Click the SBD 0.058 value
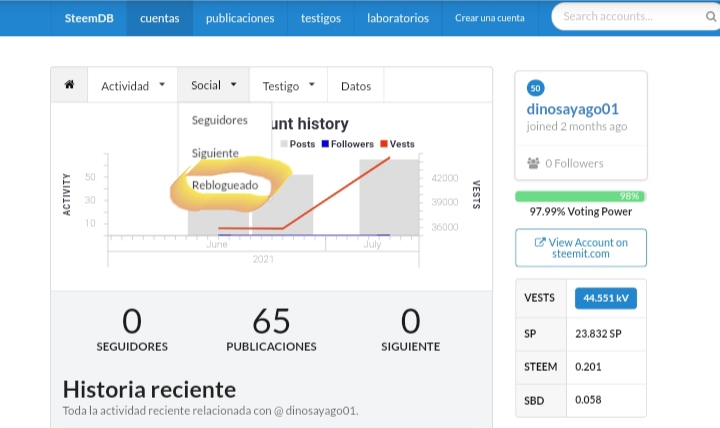Viewport: 720px width, 428px height. tap(588, 400)
